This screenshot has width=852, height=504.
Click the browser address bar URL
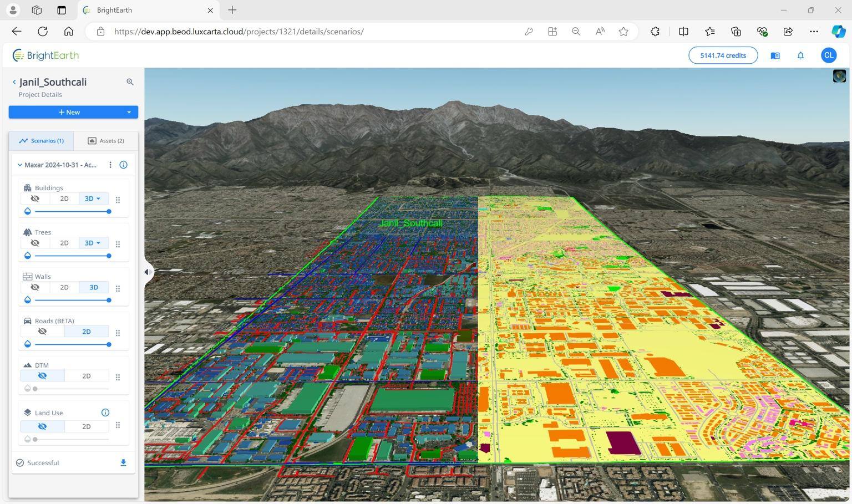tap(239, 32)
